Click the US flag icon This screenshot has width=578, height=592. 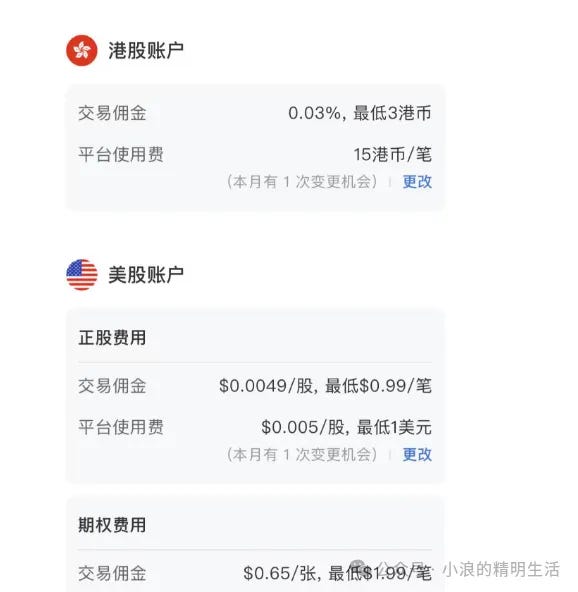point(82,274)
